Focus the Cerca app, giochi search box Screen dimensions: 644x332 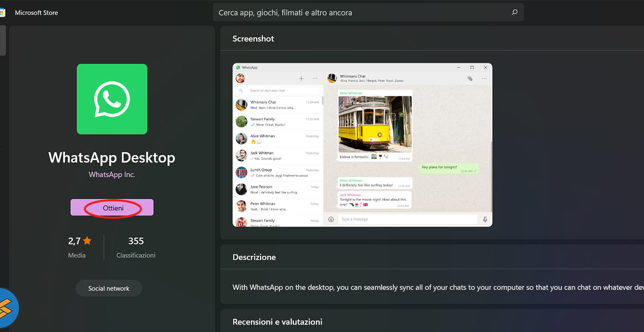[361, 13]
